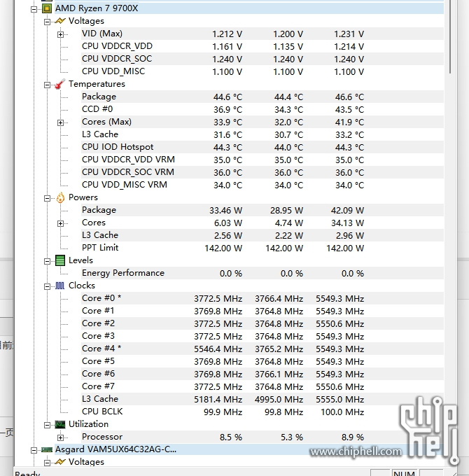Select the CPU VDDCR_VDD VRM row
This screenshot has width=469, height=476.
(x=262, y=160)
